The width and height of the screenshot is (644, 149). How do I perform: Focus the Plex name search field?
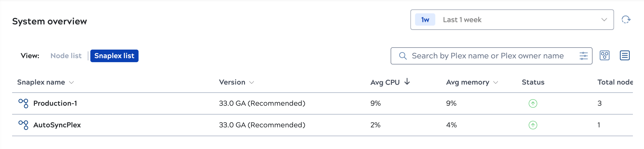point(491,56)
